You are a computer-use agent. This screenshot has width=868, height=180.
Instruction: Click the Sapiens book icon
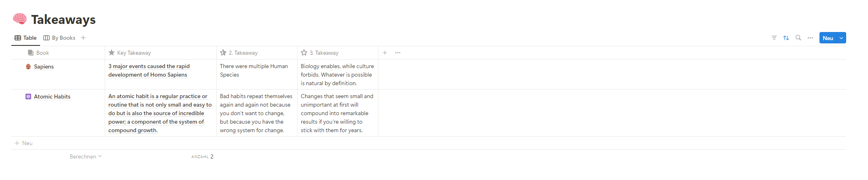click(x=28, y=66)
